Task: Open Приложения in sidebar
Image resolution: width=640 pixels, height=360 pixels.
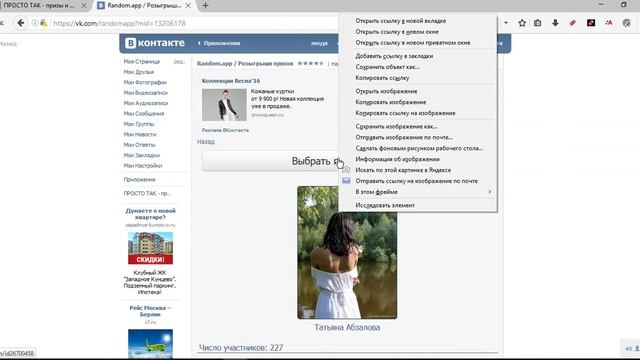Action: pos(139,180)
